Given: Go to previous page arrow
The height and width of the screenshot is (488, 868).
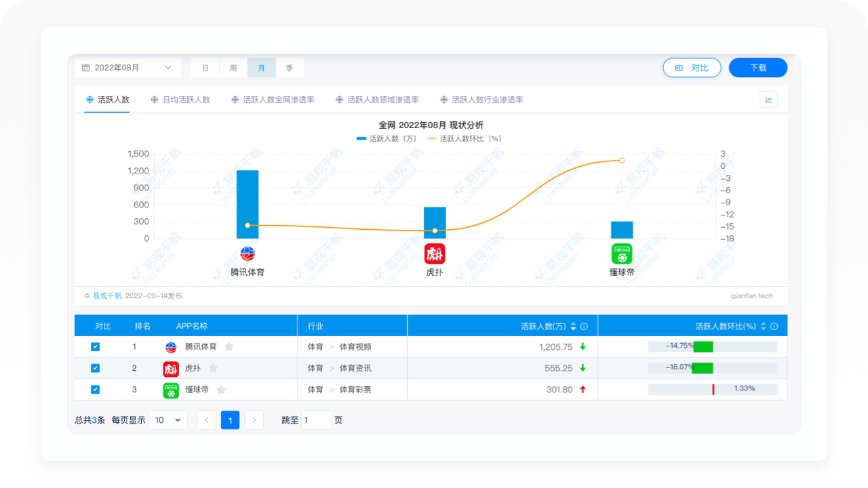Looking at the screenshot, I should (207, 420).
